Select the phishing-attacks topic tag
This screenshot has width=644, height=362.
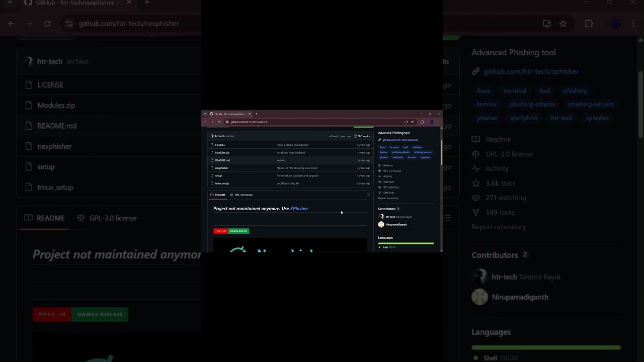[401, 152]
